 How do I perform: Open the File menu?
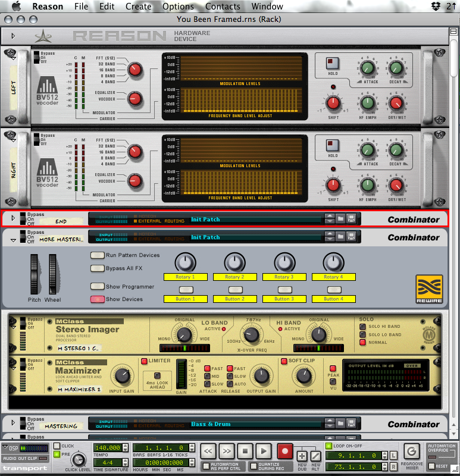coord(82,7)
